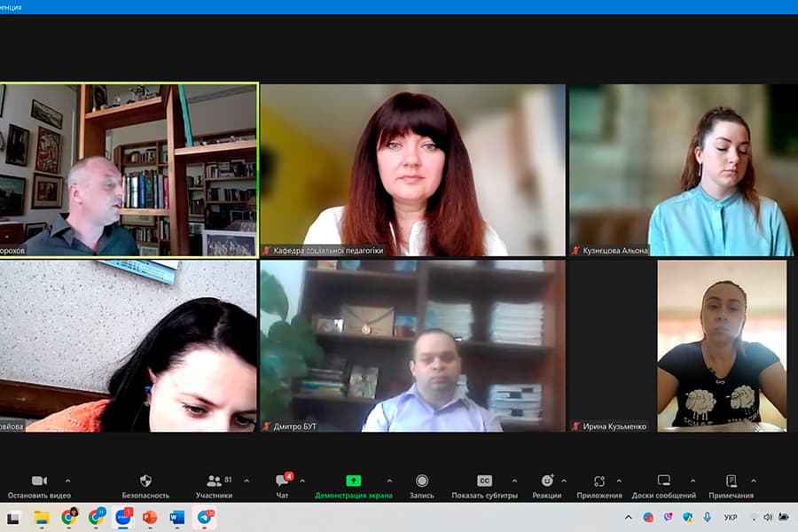Viewport: 798px width, 532px height.
Task: Select Кузнєцова Альона's video tile
Action: (x=683, y=170)
